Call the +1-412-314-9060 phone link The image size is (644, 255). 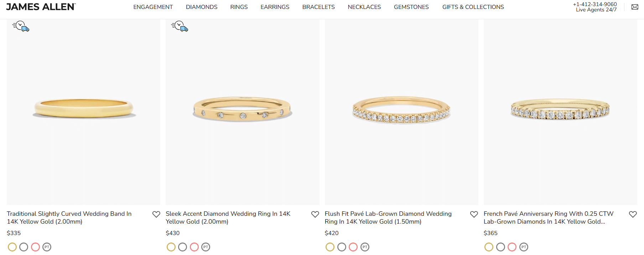(x=595, y=4)
